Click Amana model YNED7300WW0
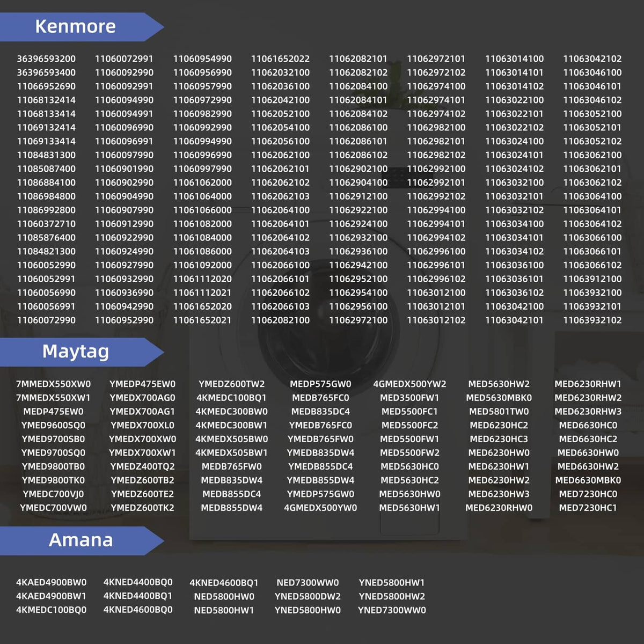 [x=392, y=610]
